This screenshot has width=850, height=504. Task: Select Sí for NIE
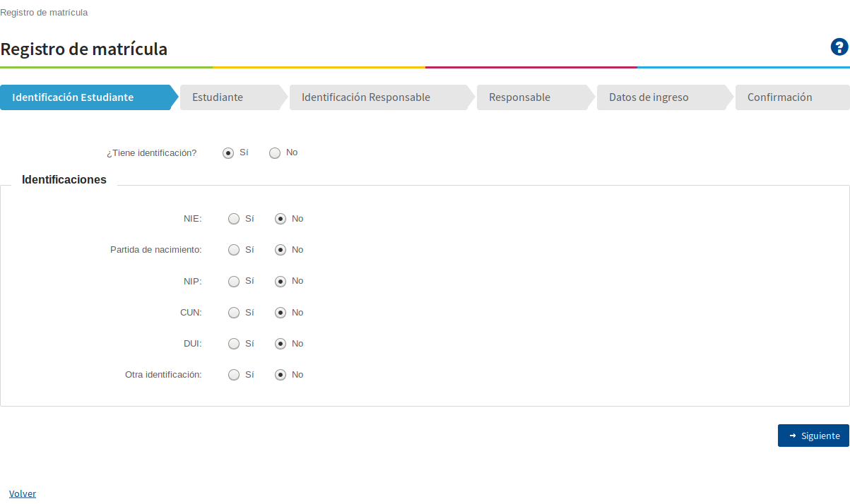tap(234, 219)
